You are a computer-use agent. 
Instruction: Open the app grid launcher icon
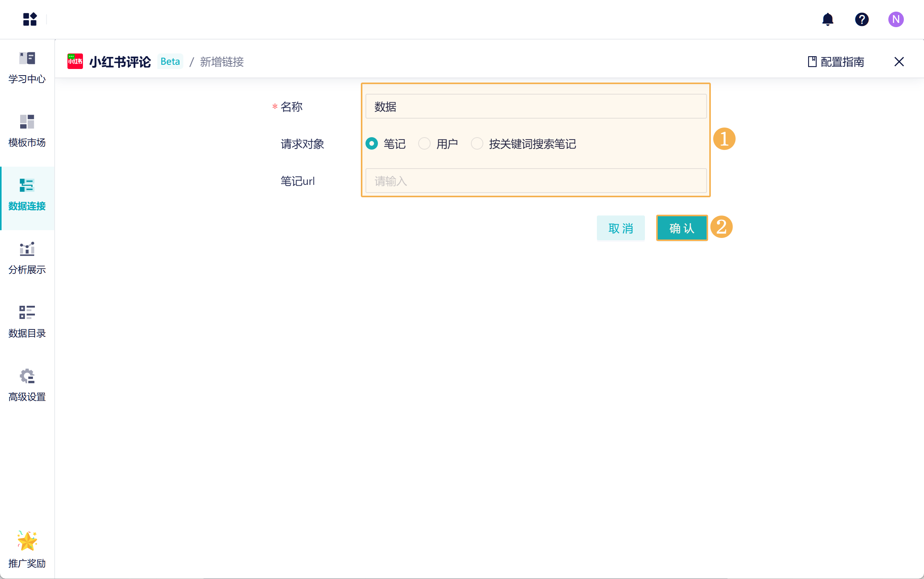(29, 19)
